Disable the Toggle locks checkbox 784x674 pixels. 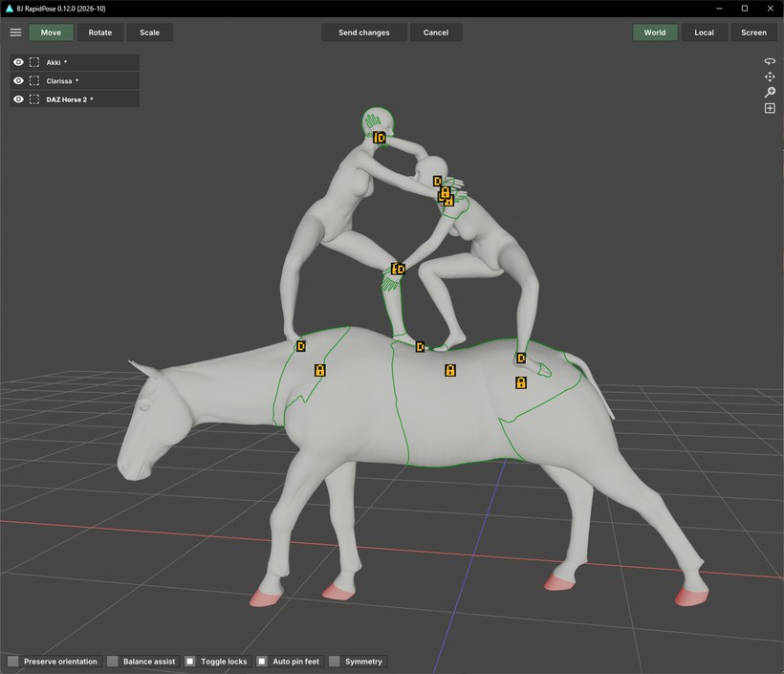(x=190, y=661)
